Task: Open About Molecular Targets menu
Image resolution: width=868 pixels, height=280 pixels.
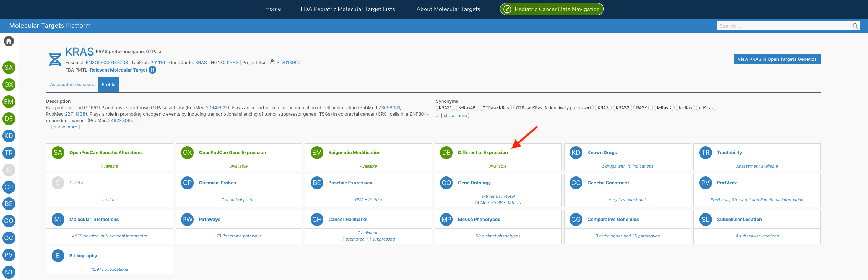Action: point(448,9)
